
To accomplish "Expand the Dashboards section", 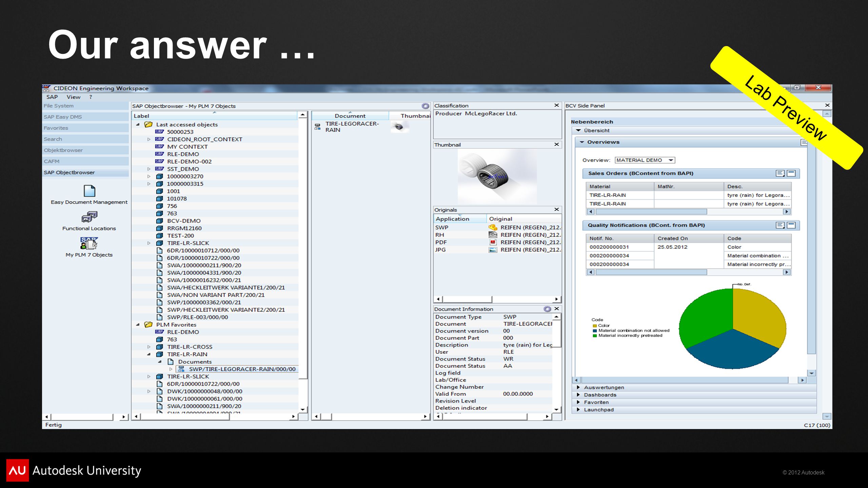I will coord(578,395).
